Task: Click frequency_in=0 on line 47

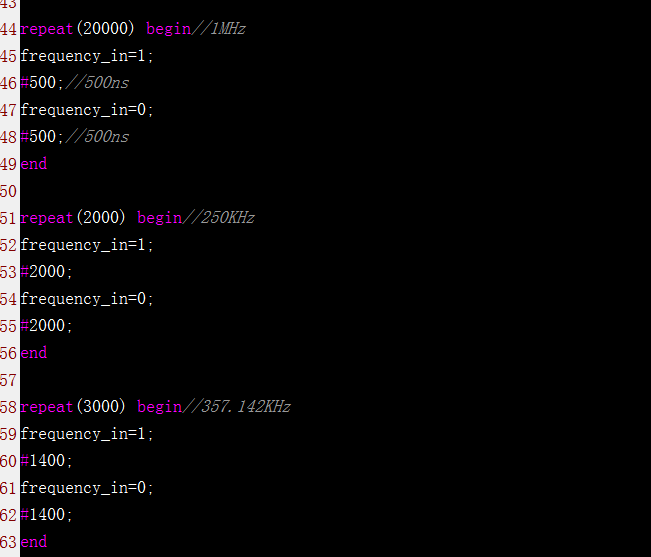Action: [87, 110]
